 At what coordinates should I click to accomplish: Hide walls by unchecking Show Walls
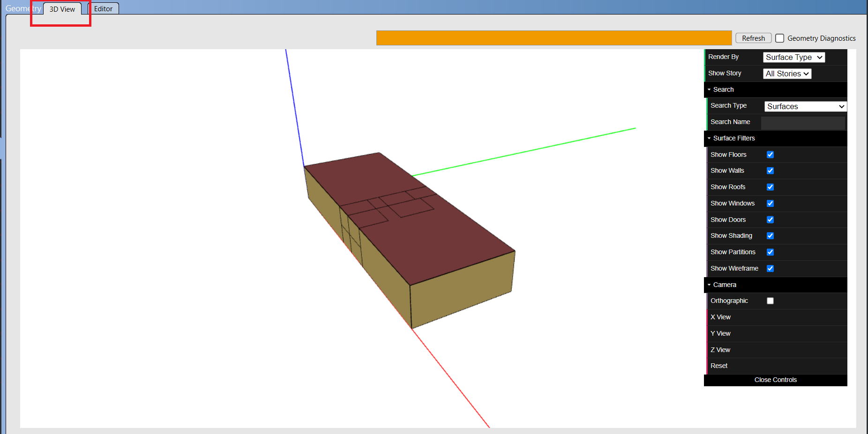pyautogui.click(x=770, y=170)
